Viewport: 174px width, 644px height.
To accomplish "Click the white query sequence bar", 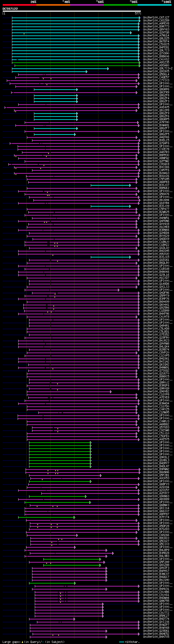I will coord(72,11).
